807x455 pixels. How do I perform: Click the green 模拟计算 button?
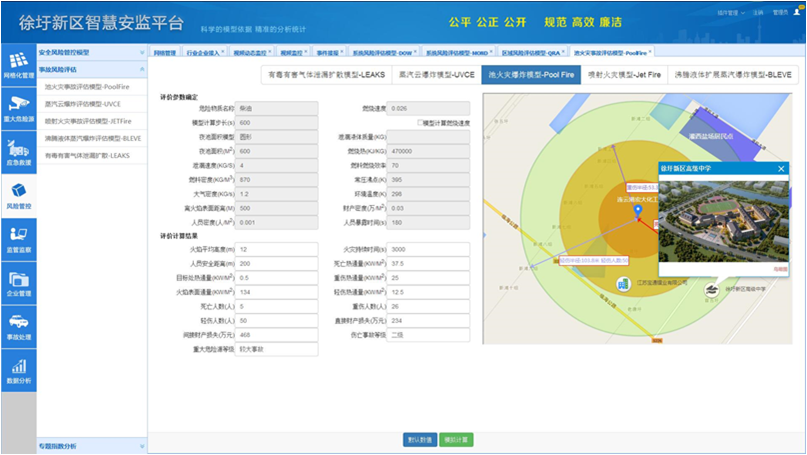click(x=456, y=439)
